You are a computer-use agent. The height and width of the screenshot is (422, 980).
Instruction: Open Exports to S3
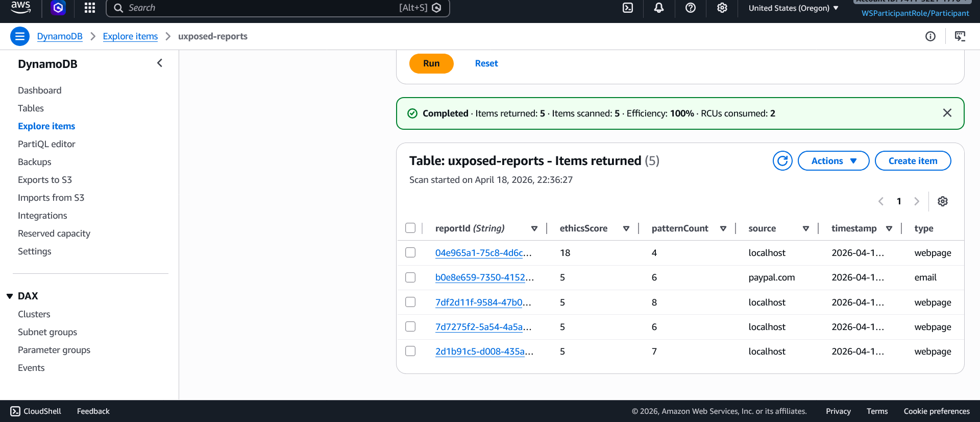pos(45,180)
